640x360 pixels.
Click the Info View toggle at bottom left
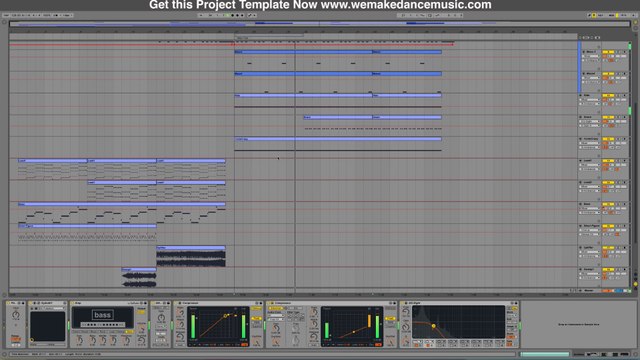[4, 355]
